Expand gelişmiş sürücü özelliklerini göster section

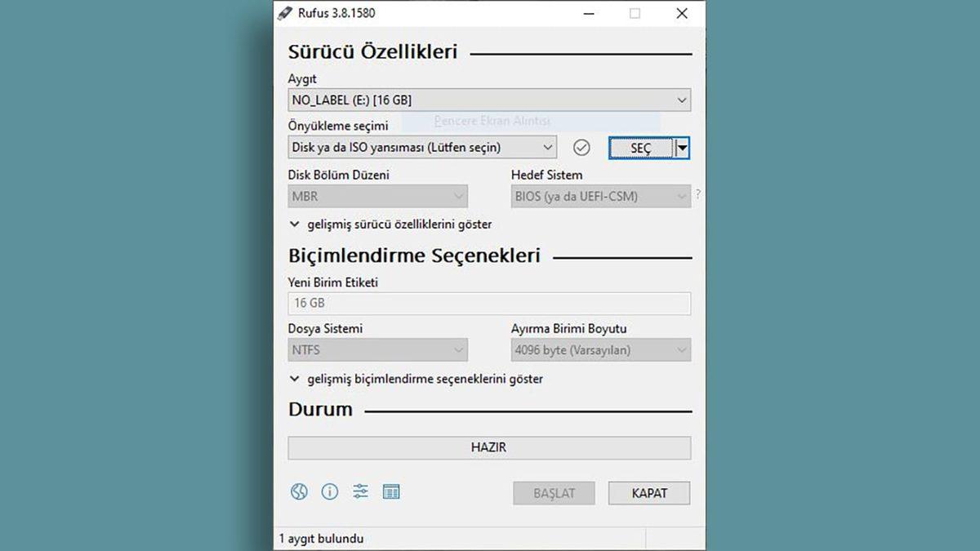[x=392, y=224]
